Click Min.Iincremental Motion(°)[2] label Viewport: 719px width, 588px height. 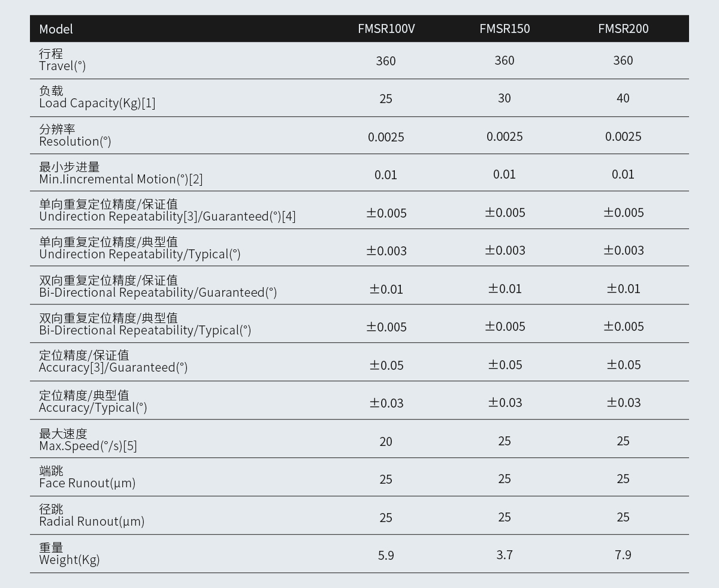pyautogui.click(x=120, y=179)
